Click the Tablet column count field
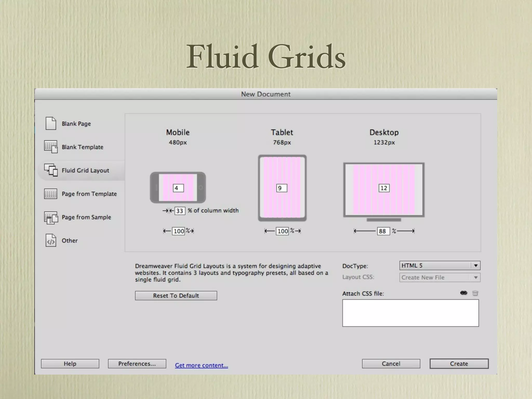Image resolution: width=532 pixels, height=399 pixels. [x=282, y=188]
